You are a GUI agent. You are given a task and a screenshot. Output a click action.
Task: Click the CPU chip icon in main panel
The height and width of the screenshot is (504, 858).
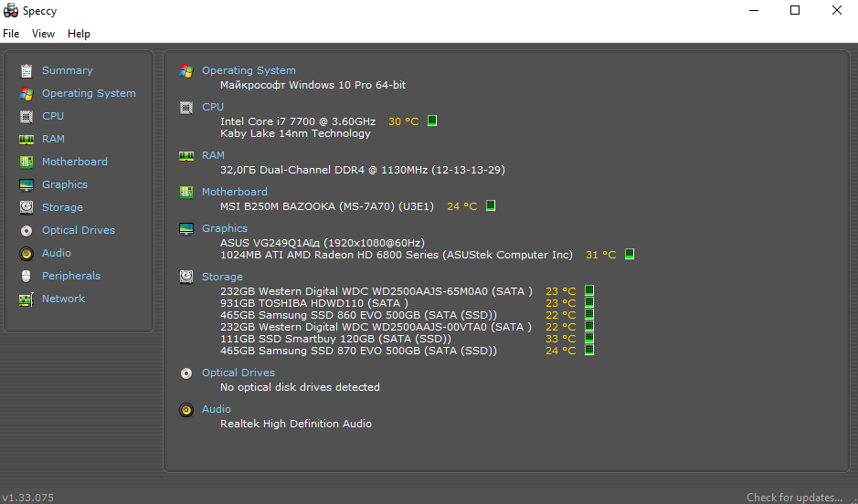click(186, 108)
